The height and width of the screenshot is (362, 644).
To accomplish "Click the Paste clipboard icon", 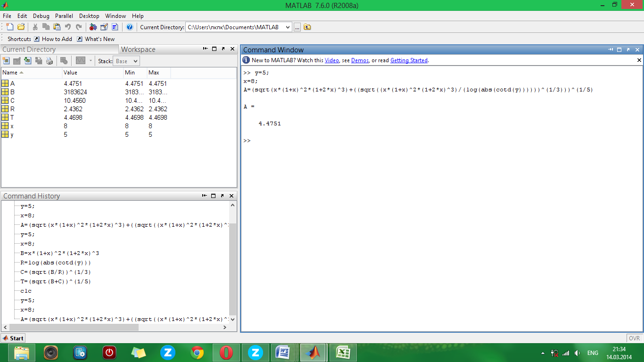I will tap(57, 27).
